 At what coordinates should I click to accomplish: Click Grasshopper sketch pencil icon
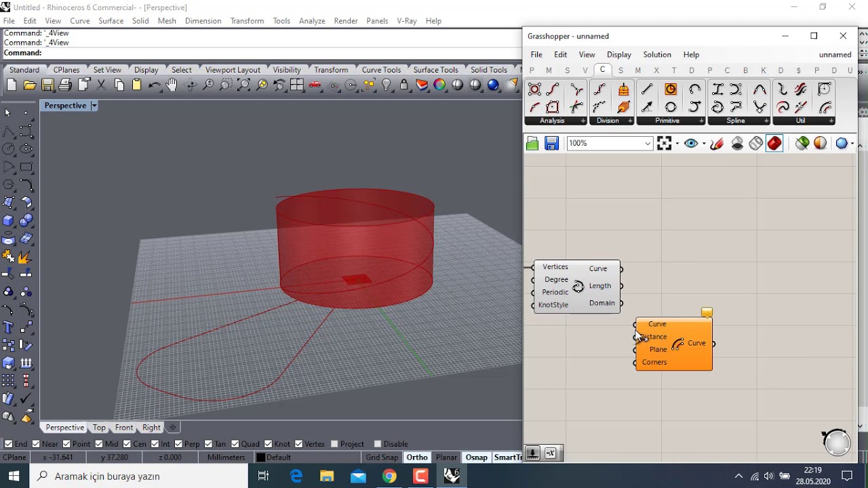(x=717, y=143)
